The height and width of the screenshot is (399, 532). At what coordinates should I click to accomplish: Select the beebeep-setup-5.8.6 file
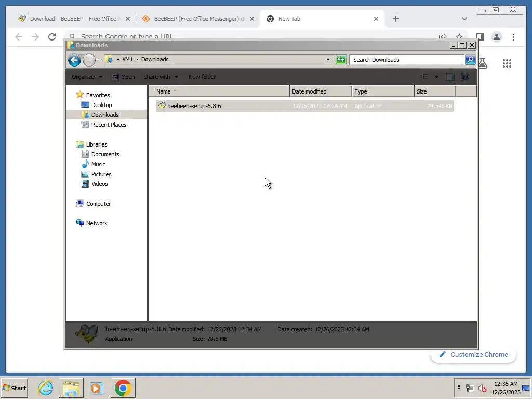(304, 106)
